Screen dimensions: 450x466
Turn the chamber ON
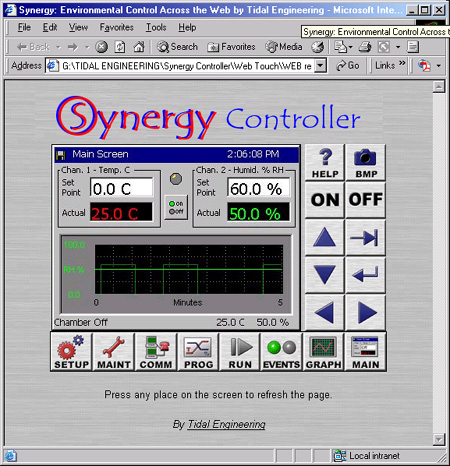[325, 200]
